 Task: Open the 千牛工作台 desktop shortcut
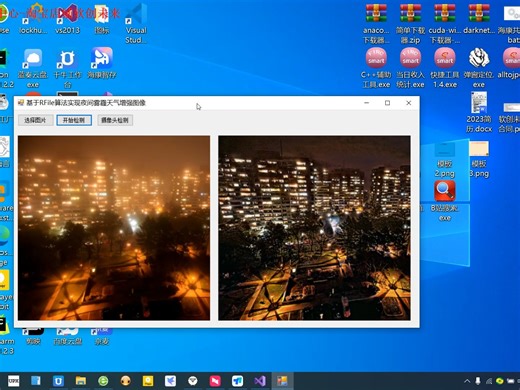pyautogui.click(x=67, y=68)
